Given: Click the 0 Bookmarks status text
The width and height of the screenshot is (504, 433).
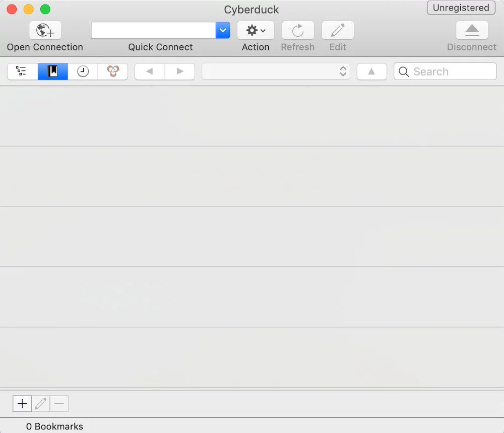Looking at the screenshot, I should pyautogui.click(x=54, y=426).
